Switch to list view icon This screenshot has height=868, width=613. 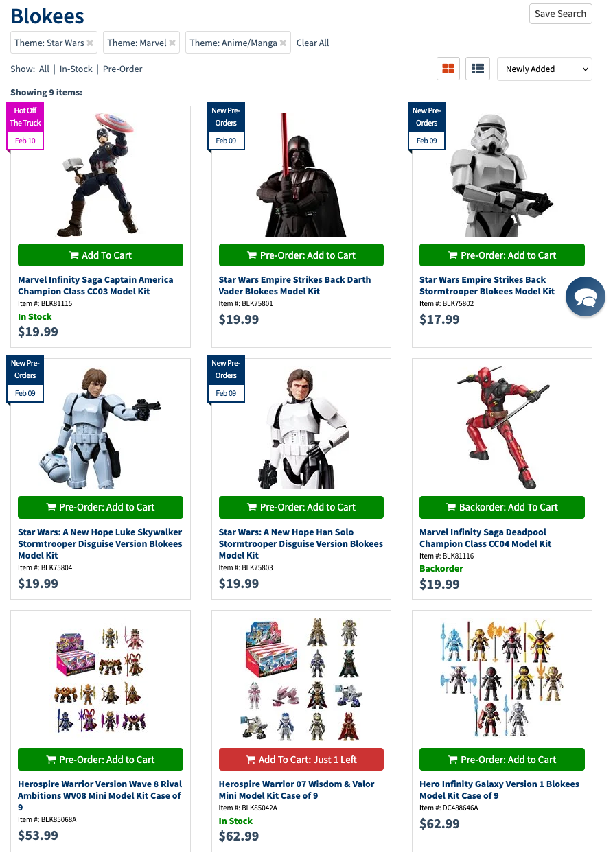tap(478, 69)
